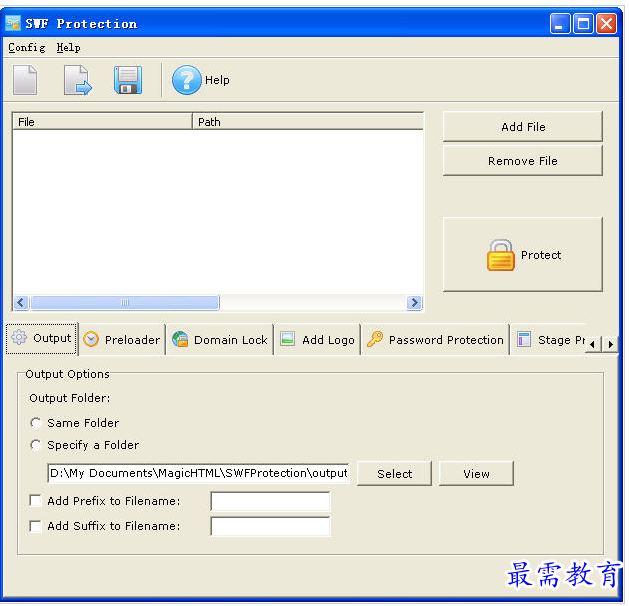
Task: Click the output folder path field
Action: click(x=198, y=474)
